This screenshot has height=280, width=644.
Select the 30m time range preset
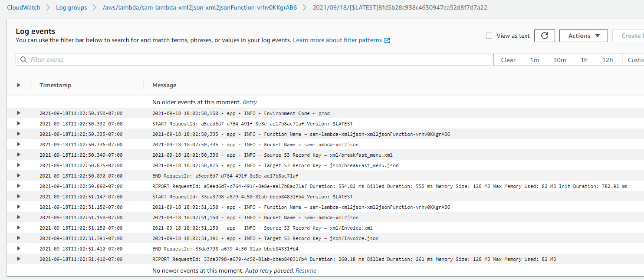[x=559, y=59]
